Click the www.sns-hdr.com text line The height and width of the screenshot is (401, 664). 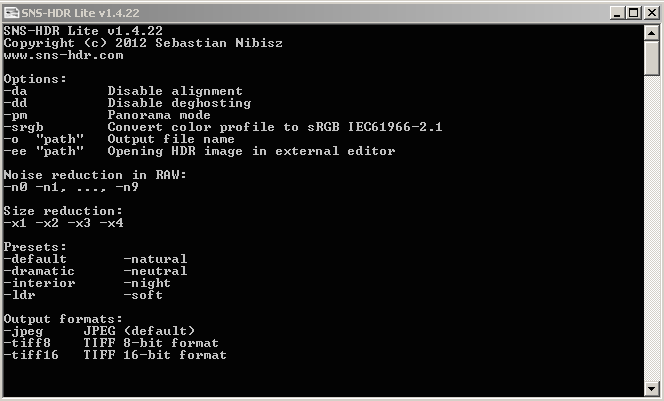coord(64,55)
